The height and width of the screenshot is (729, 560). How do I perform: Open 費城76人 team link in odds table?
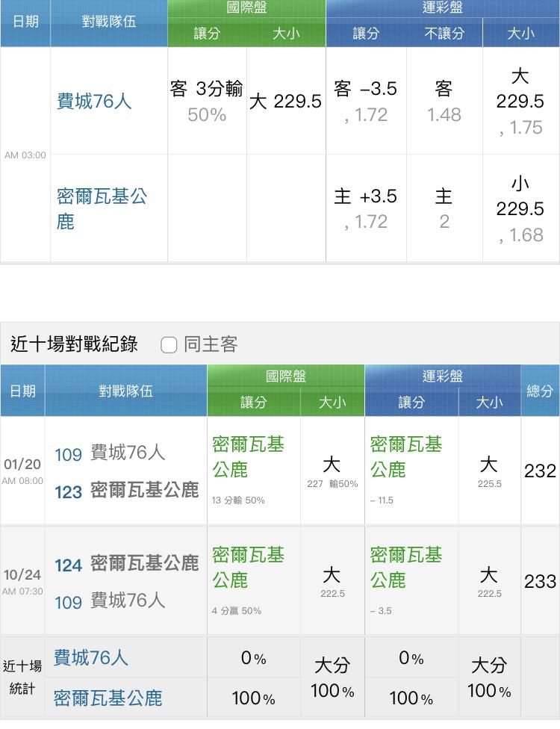click(x=94, y=101)
